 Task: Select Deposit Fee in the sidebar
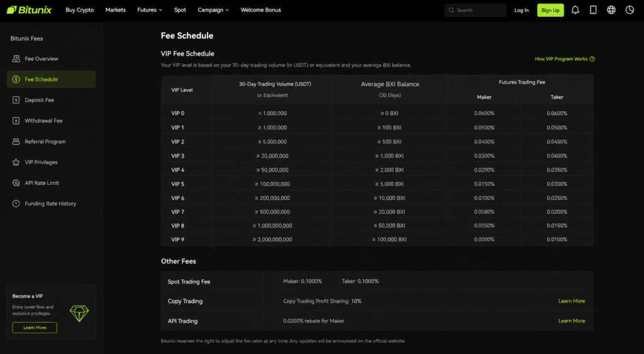coord(52,100)
